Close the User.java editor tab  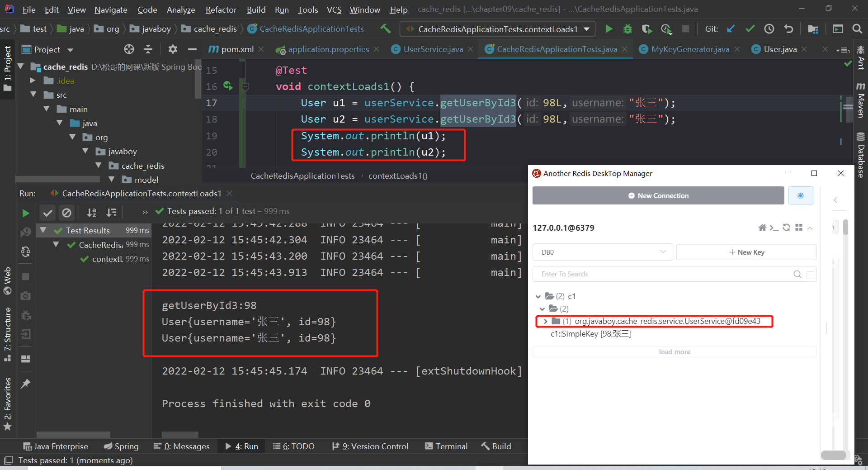[804, 49]
